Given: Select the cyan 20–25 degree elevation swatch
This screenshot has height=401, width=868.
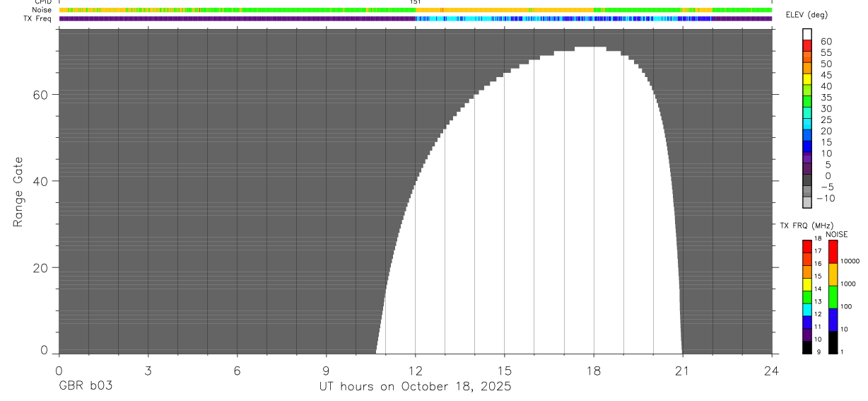Looking at the screenshot, I should 807,124.
